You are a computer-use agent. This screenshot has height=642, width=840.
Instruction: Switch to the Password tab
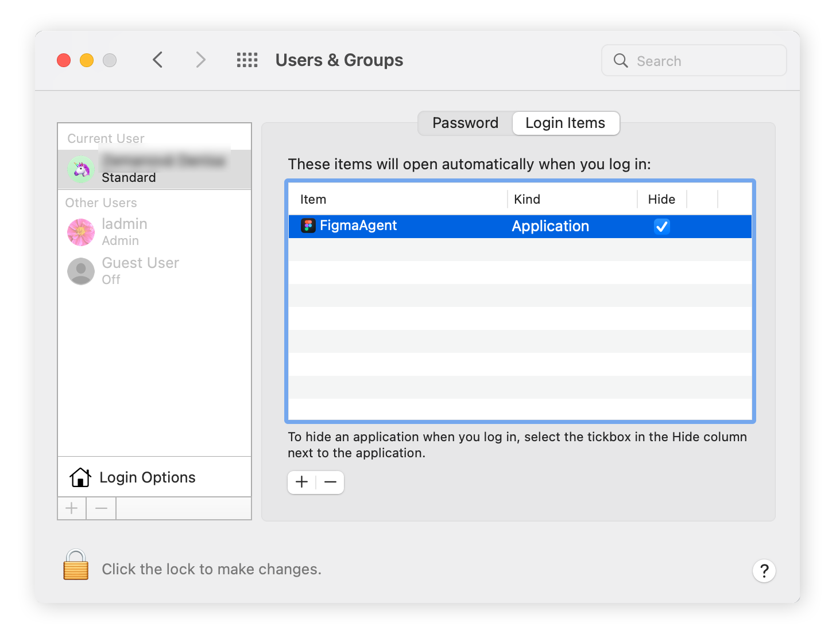(x=464, y=123)
